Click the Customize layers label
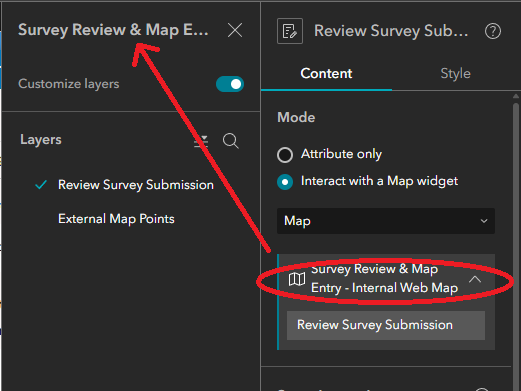Image resolution: width=521 pixels, height=391 pixels. [69, 84]
